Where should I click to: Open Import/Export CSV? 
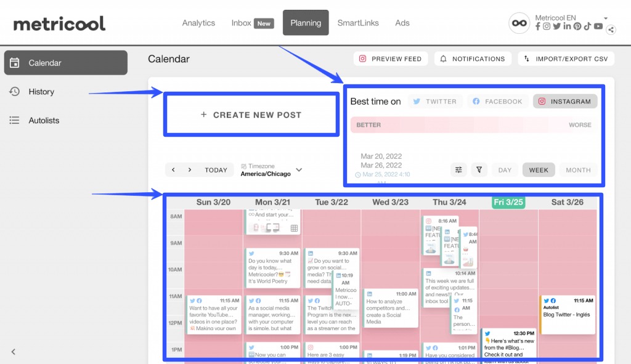click(x=566, y=59)
